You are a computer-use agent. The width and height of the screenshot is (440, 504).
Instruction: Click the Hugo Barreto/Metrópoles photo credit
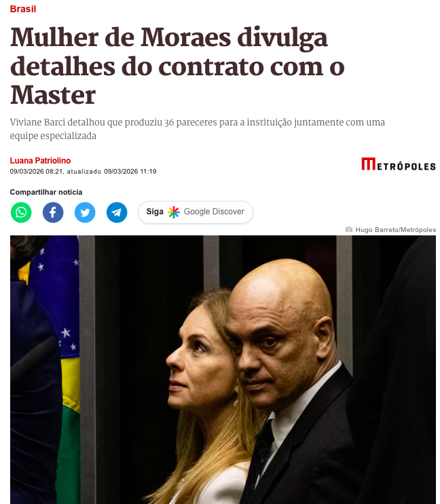coord(396,229)
